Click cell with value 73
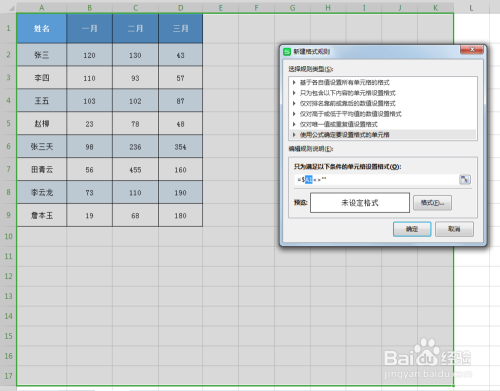This screenshot has width=500, height=391. click(90, 192)
